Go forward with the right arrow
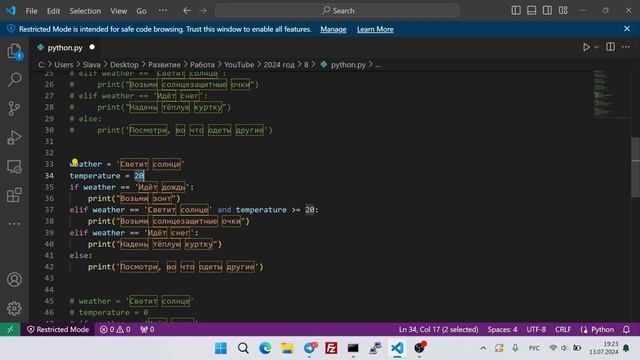Viewport: 640px width, 360px height. point(203,11)
